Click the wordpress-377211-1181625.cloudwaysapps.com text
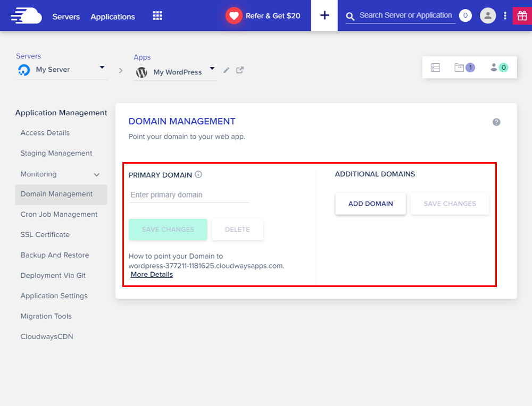Screen dimensions: 532x406 coord(206,266)
